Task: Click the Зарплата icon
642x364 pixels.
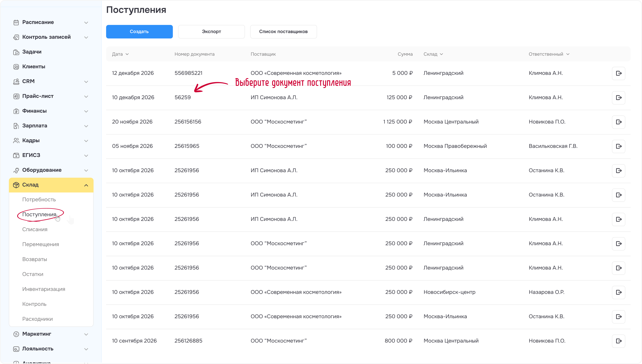Action: 16,126
